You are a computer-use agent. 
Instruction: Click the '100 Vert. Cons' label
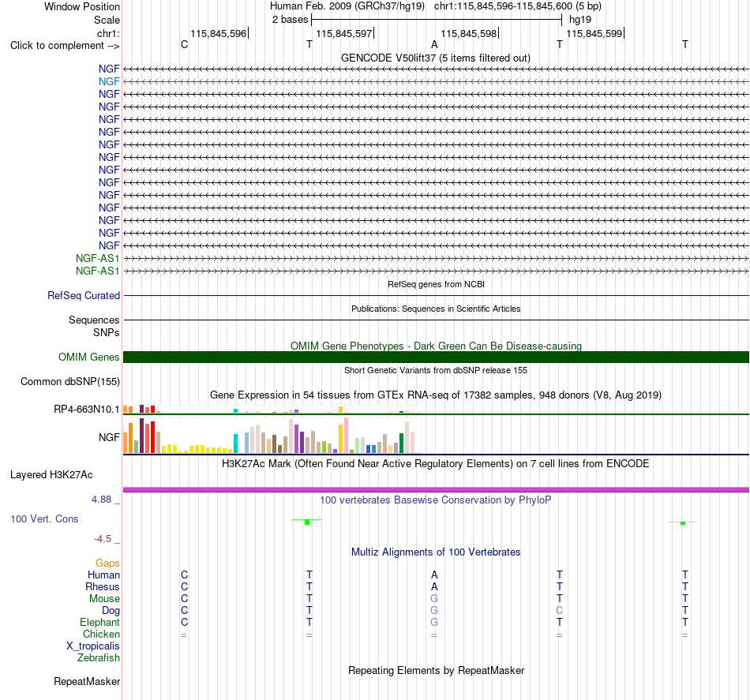coord(44,518)
